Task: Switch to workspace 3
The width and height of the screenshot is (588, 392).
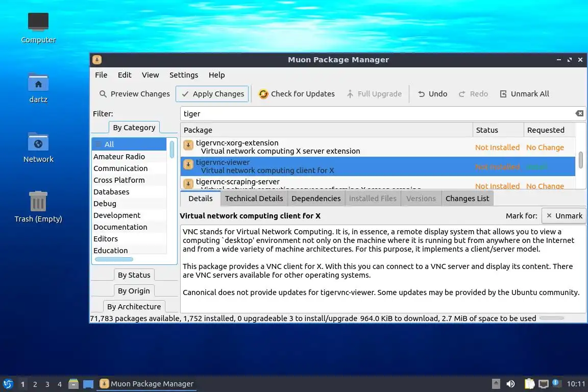Action: tap(47, 384)
